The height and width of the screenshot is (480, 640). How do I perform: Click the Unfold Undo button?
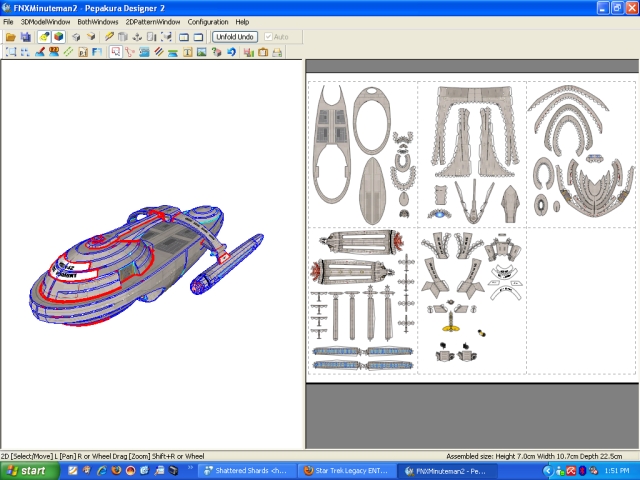pos(235,37)
